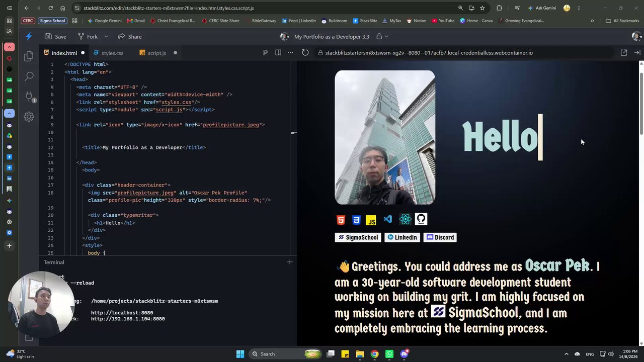The image size is (644, 362).
Task: Open the LinkedIn badge link in preview
Action: 403,237
